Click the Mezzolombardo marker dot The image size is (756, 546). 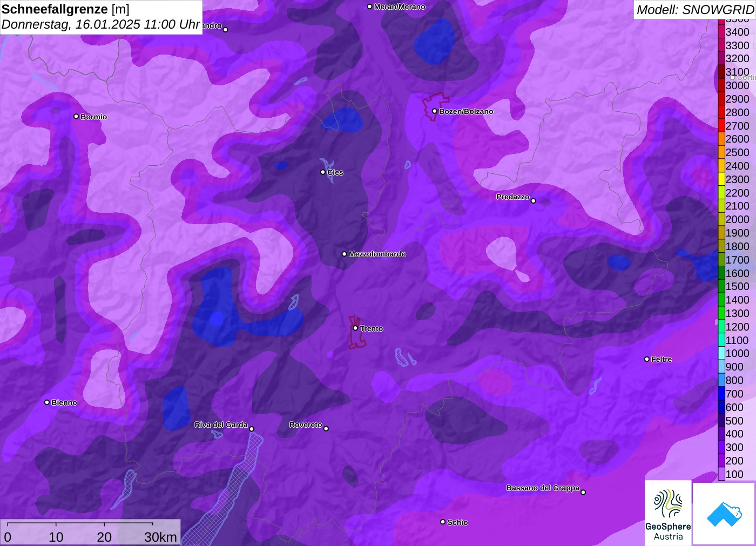point(345,254)
